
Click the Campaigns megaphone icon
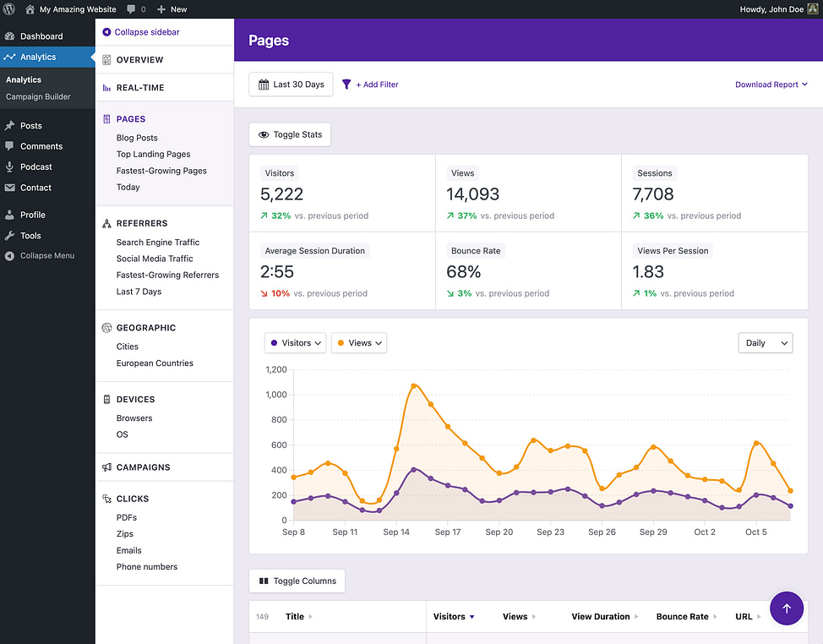click(107, 467)
